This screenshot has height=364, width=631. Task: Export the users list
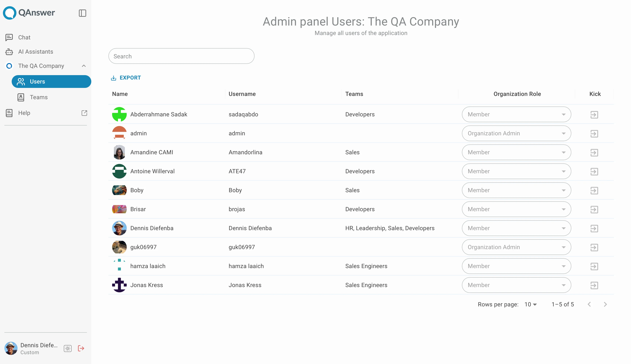click(x=126, y=78)
